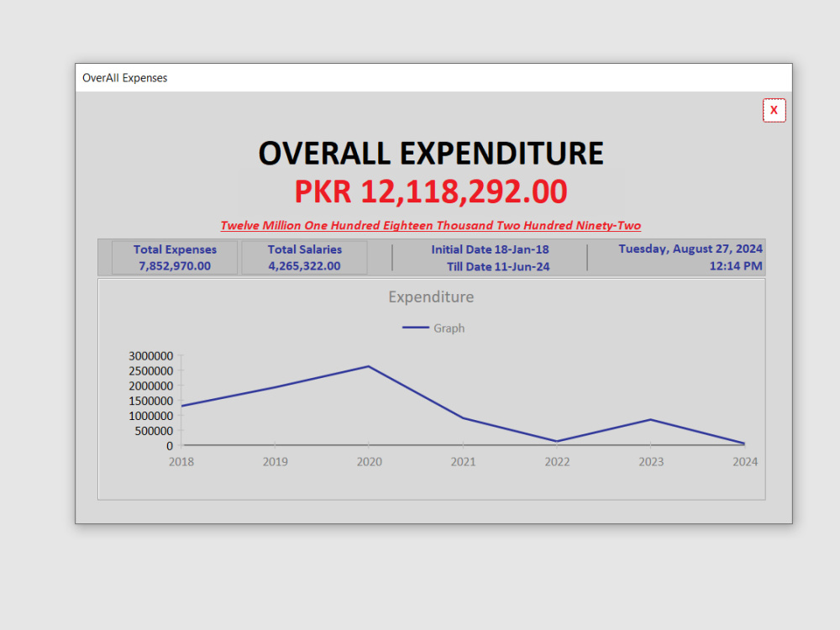
Task: Click the 2024 x-axis label
Action: [x=745, y=462]
